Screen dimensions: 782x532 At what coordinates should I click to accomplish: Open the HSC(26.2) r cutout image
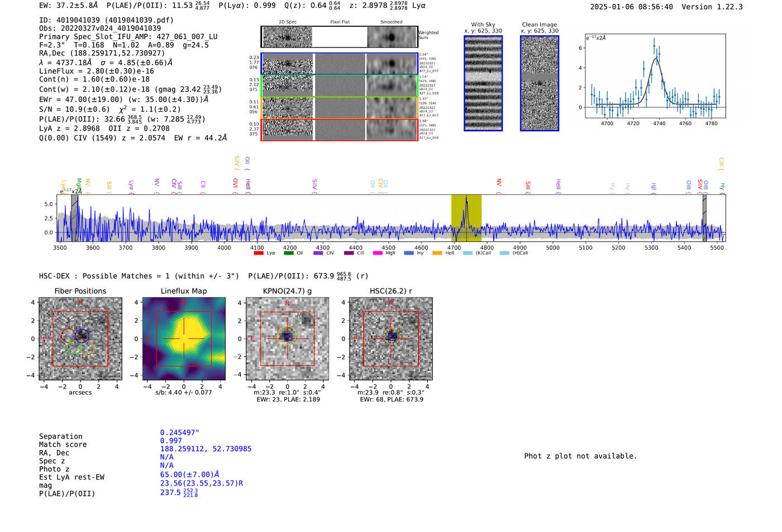click(x=391, y=338)
